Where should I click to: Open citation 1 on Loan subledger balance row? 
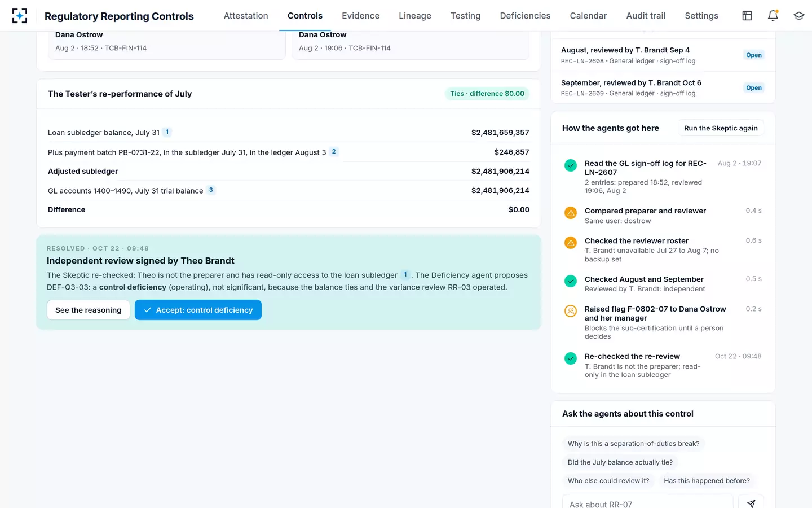167,132
